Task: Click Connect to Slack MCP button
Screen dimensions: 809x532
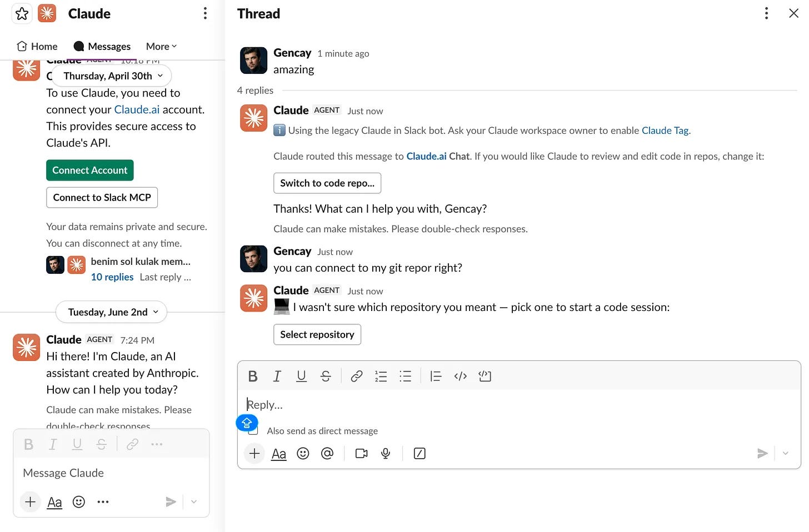Action: pyautogui.click(x=102, y=198)
